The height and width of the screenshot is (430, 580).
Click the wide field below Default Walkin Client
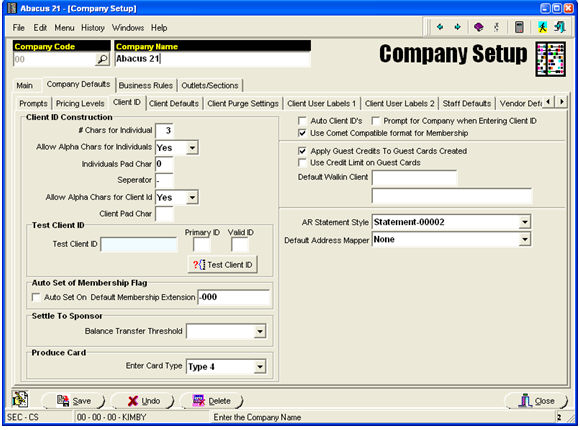tap(452, 196)
